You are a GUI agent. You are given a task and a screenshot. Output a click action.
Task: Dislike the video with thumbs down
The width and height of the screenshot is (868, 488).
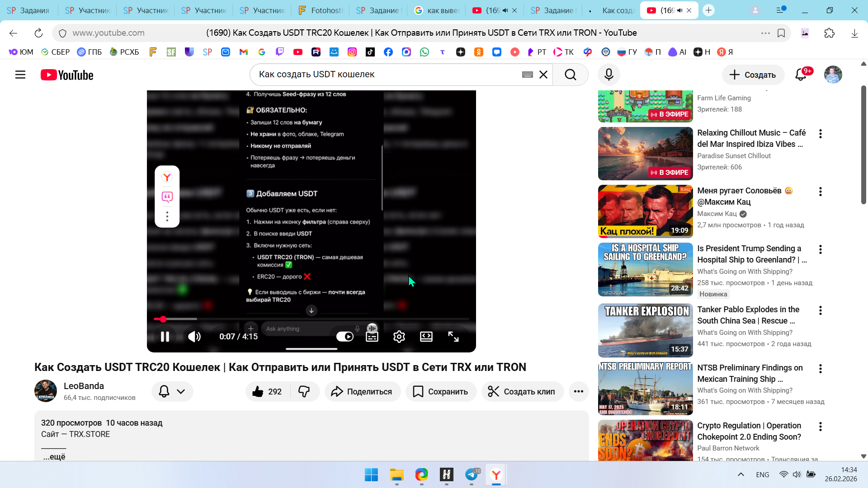(x=304, y=391)
